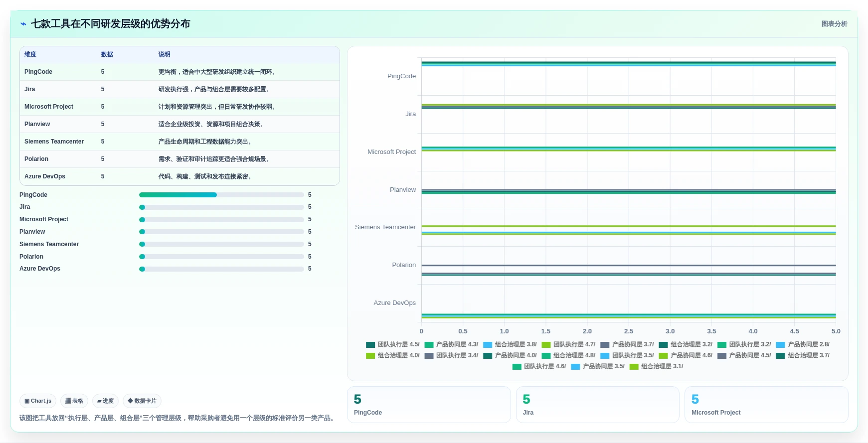Click the Jira label on the chart axis
This screenshot has height=443, width=868.
[x=410, y=114]
